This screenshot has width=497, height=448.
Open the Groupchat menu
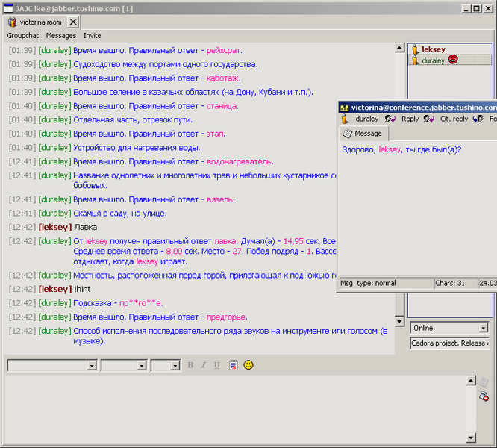click(x=22, y=35)
